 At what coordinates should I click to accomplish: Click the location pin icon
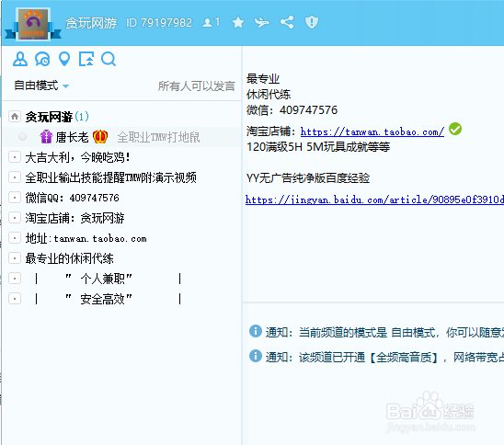point(64,59)
